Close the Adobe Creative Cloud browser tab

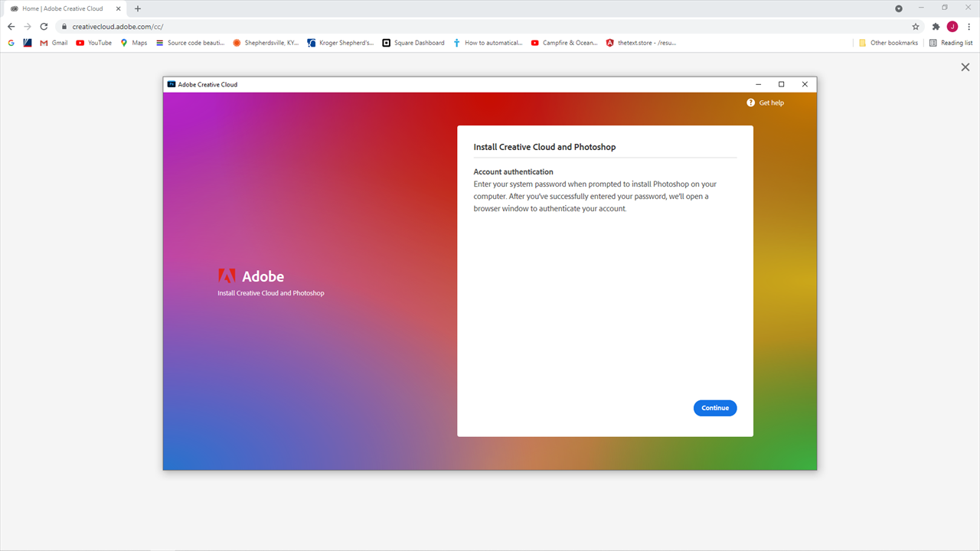pyautogui.click(x=118, y=8)
